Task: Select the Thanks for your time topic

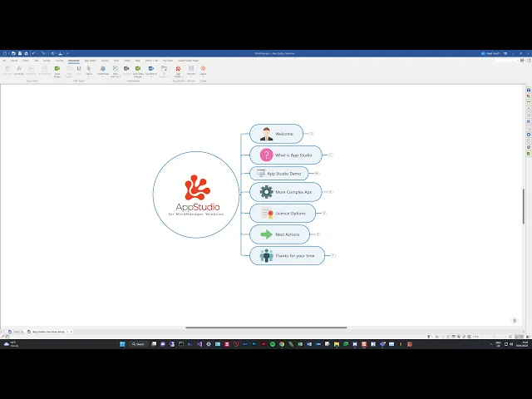Action: [x=287, y=255]
